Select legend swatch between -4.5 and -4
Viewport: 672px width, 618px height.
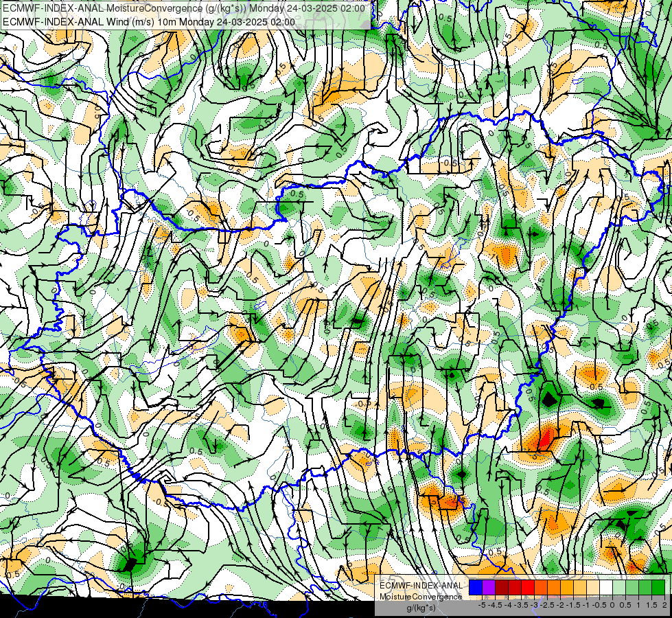tap(502, 587)
